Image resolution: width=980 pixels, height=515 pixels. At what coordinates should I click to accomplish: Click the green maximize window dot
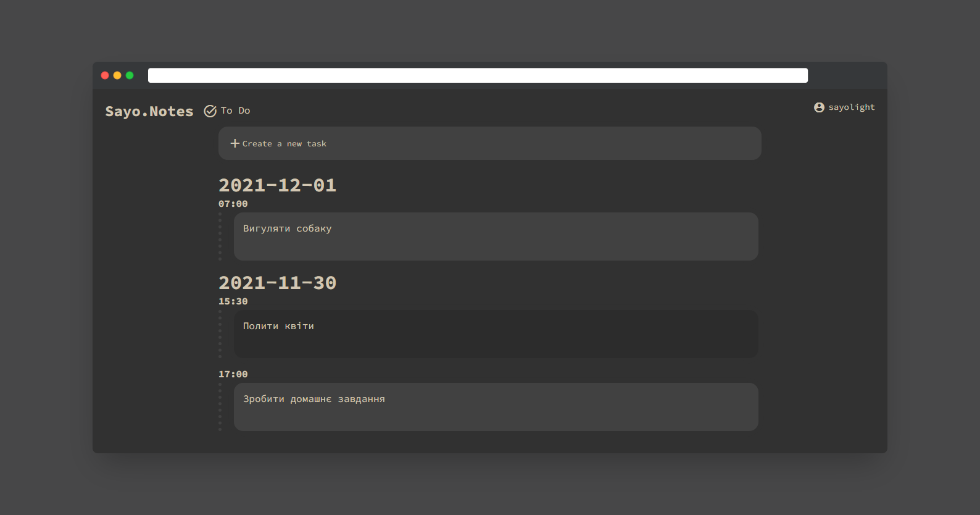[130, 75]
